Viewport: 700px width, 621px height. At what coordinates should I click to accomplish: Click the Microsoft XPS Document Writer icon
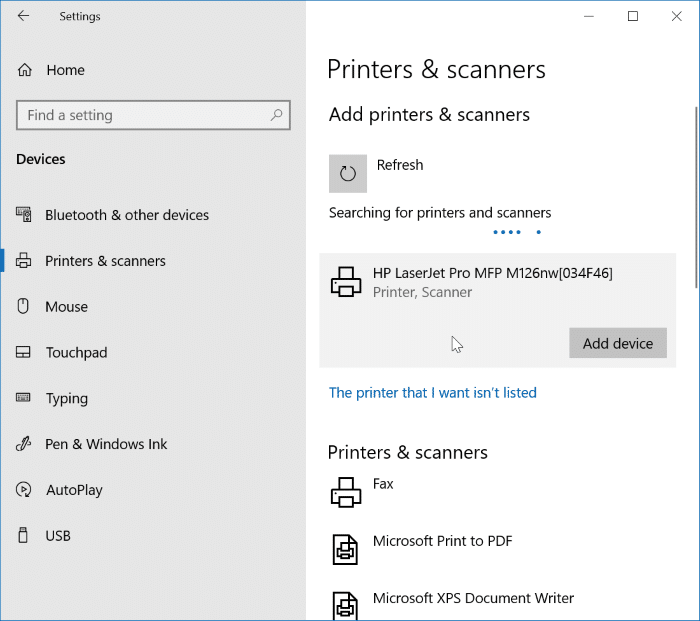click(x=346, y=605)
